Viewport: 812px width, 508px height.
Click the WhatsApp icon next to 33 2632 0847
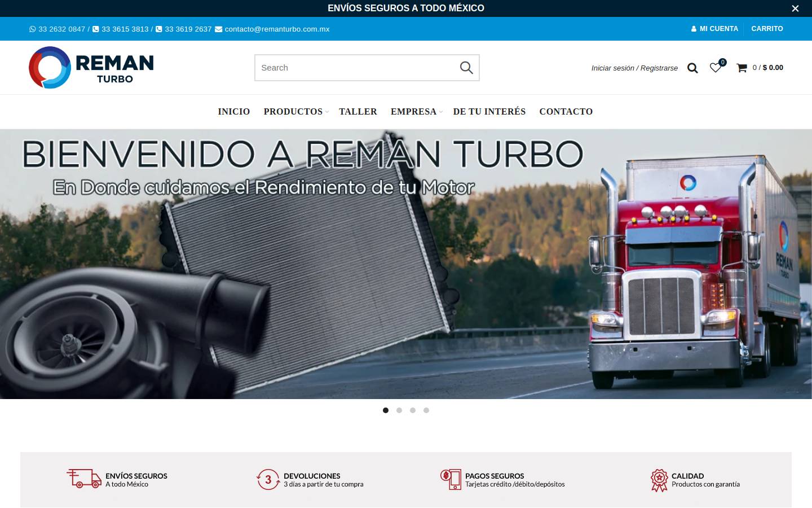click(x=32, y=29)
